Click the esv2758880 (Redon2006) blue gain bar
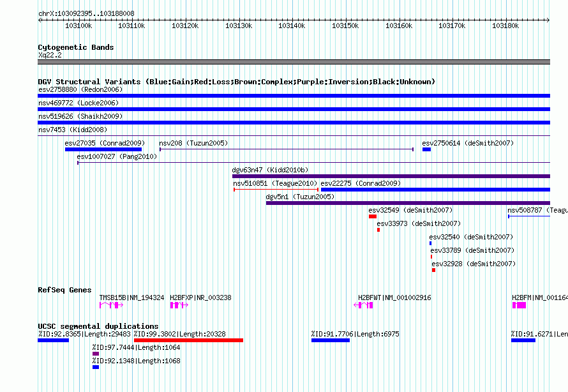568x392 pixels. coord(294,96)
